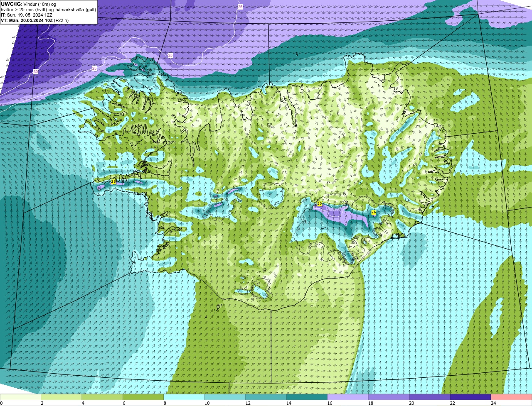Image resolution: width=532 pixels, height=406 pixels.
Task: Click the '20' tick label on the color scale
Action: click(411, 403)
